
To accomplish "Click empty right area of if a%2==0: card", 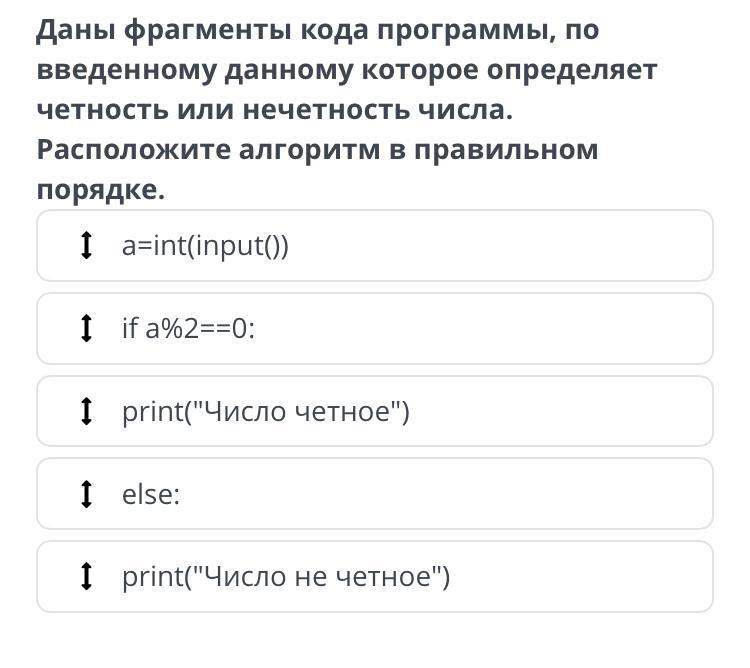I will (x=550, y=329).
